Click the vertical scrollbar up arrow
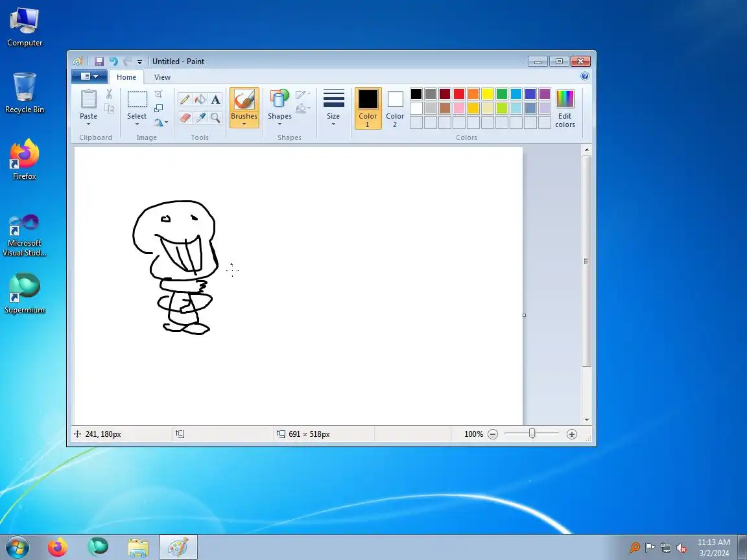747x560 pixels. click(587, 150)
